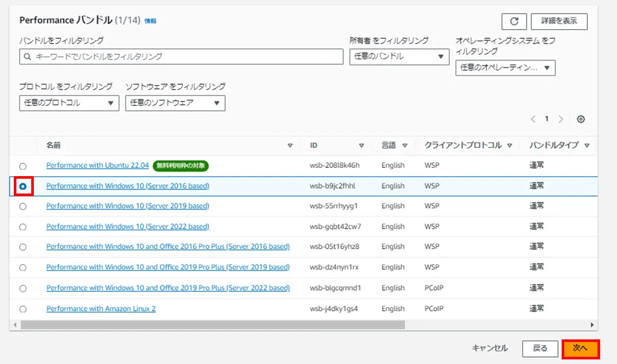Open Performance with Amazon Linux 2 link
The height and width of the screenshot is (364, 617).
[x=101, y=309]
